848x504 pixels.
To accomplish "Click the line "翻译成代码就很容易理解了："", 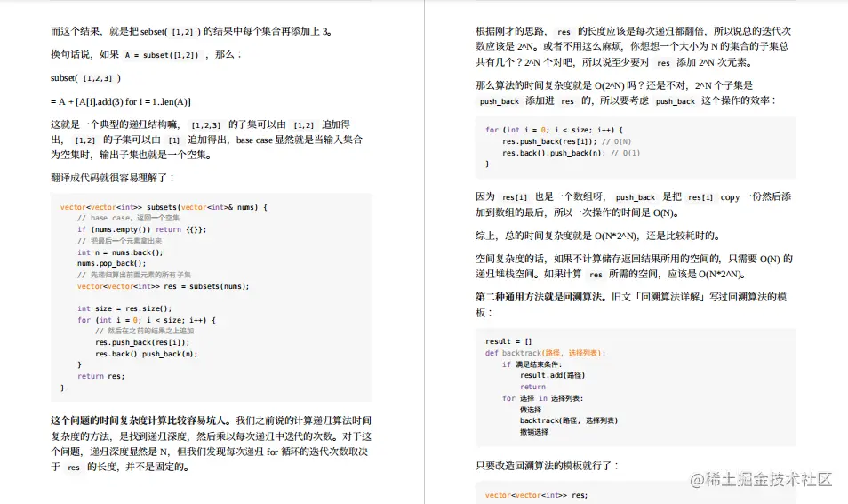I will [113, 178].
